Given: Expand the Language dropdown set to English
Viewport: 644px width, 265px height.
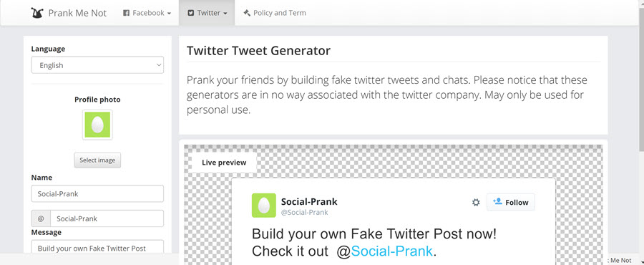Looking at the screenshot, I should (x=97, y=65).
